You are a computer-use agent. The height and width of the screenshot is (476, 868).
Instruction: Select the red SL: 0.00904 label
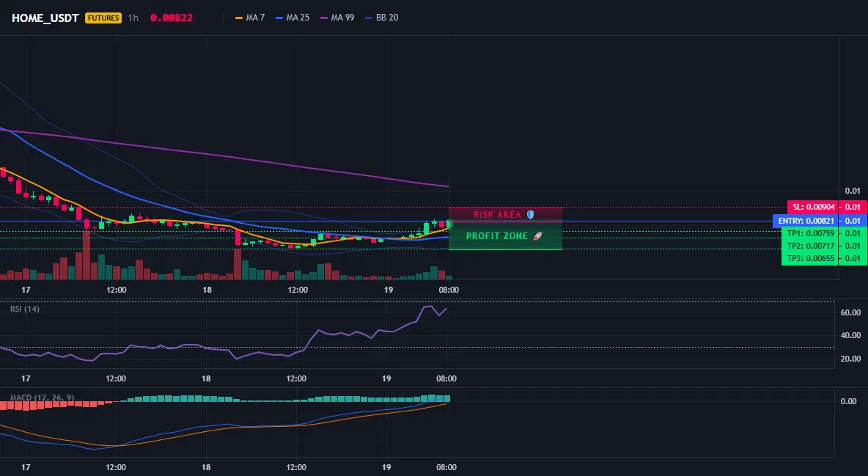click(x=812, y=208)
